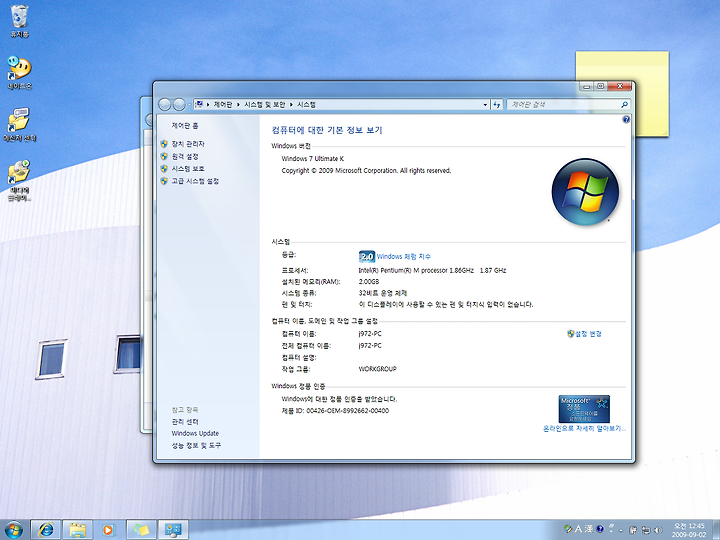
Task: Click the yellow sticky note
Action: pyautogui.click(x=650, y=94)
